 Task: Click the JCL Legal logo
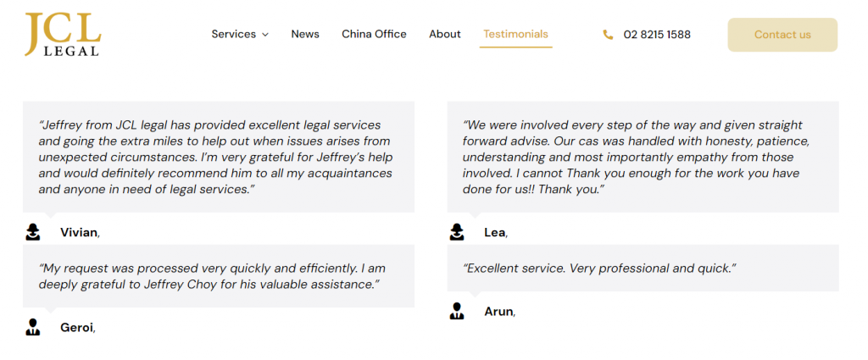[63, 35]
